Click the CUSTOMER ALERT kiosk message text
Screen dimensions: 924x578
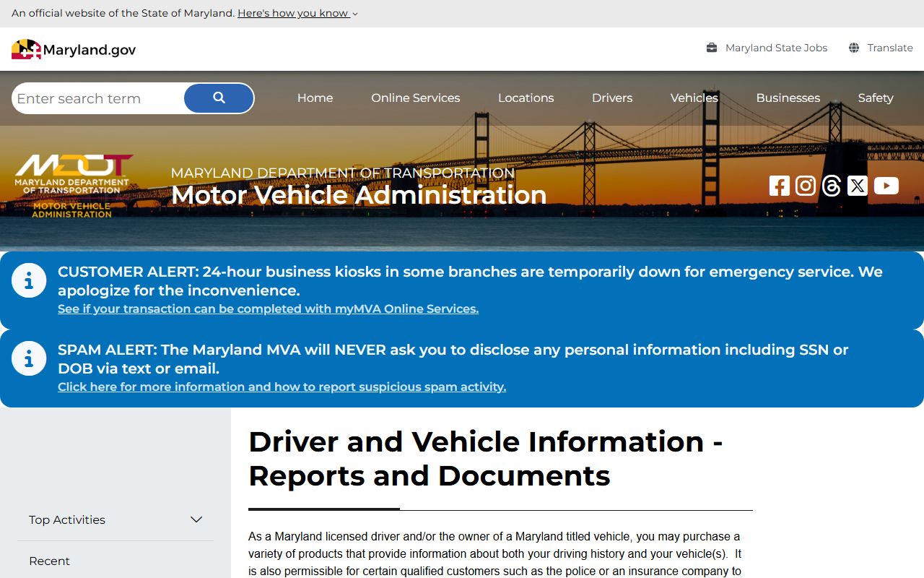[x=470, y=281]
